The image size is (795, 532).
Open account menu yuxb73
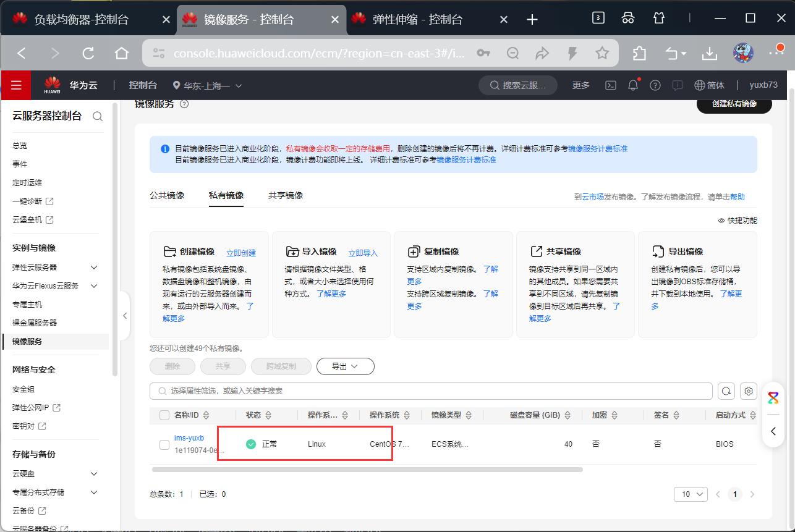click(x=763, y=85)
